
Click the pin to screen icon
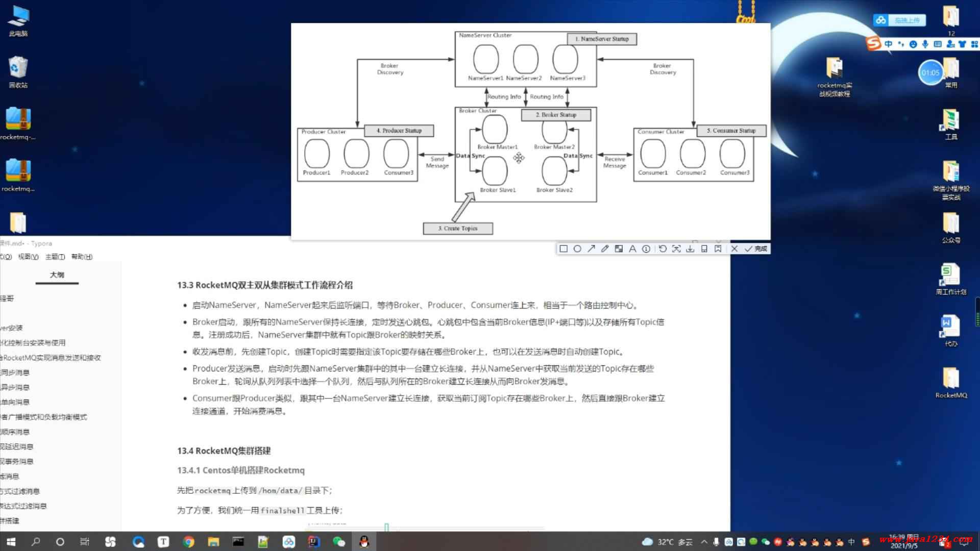click(x=718, y=249)
